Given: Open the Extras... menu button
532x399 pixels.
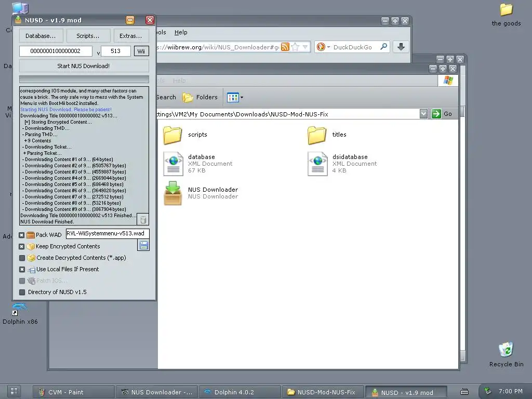Looking at the screenshot, I should [130, 36].
